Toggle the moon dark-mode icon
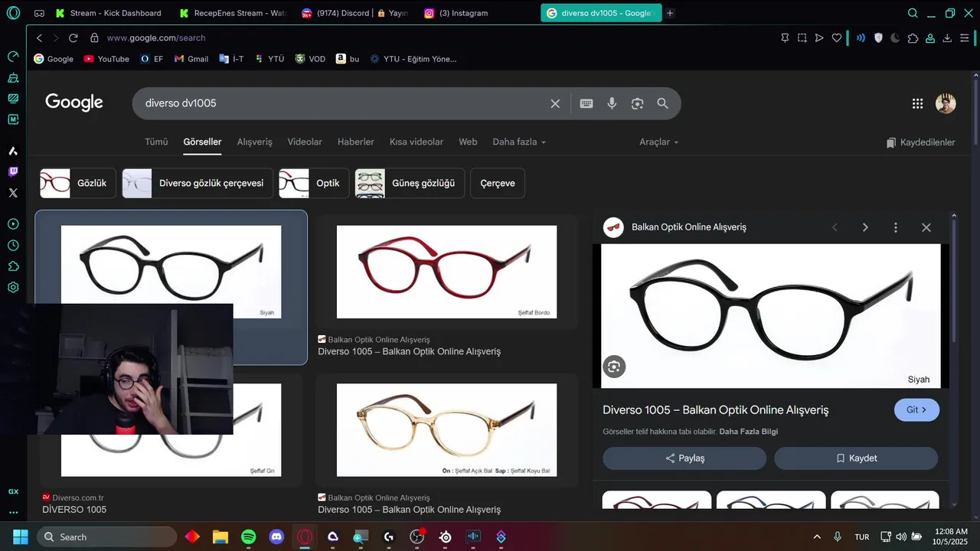The image size is (980, 551). [x=895, y=37]
